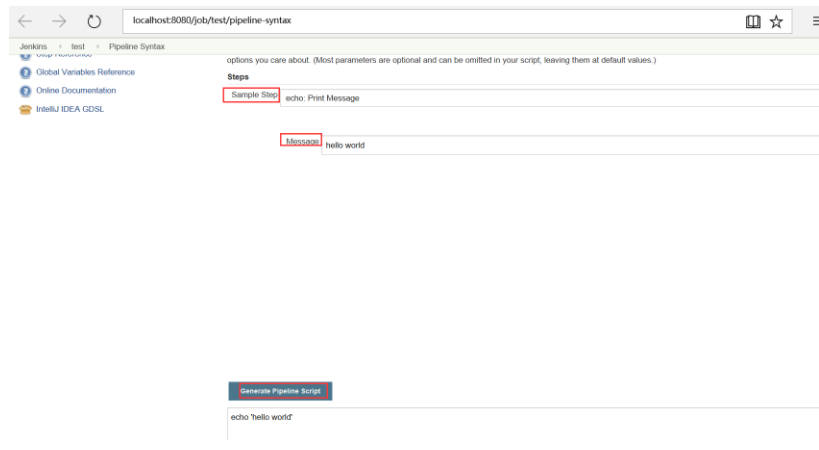Click the Message field with hello world

click(x=570, y=145)
